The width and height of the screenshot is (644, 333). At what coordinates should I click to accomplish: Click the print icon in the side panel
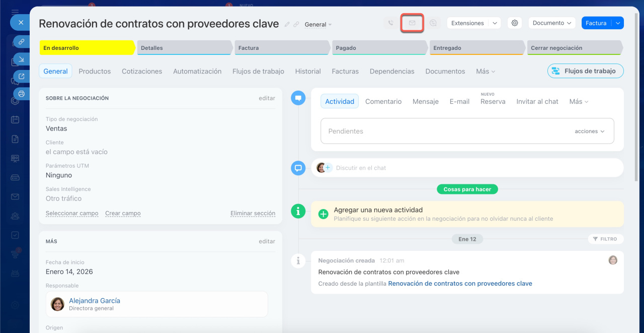pos(21,93)
